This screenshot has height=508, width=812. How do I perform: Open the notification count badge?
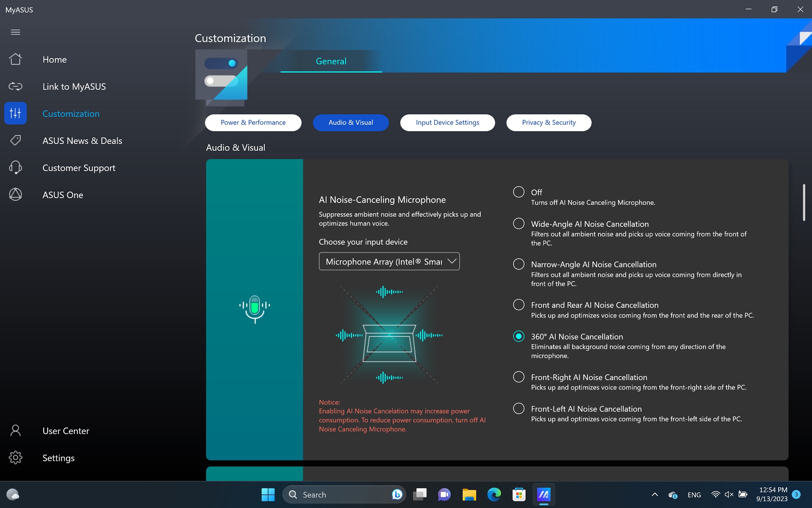(x=796, y=494)
